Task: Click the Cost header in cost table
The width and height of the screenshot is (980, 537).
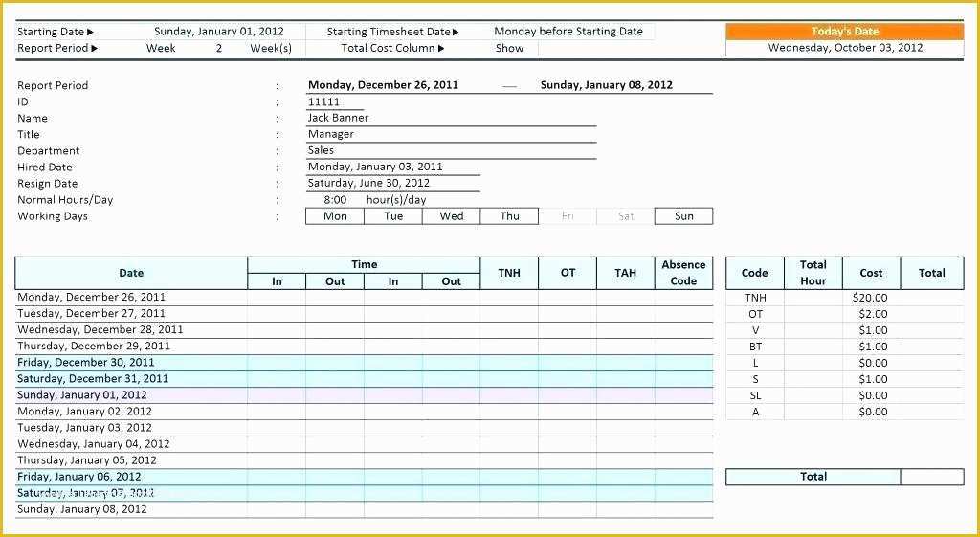Action: 871,273
